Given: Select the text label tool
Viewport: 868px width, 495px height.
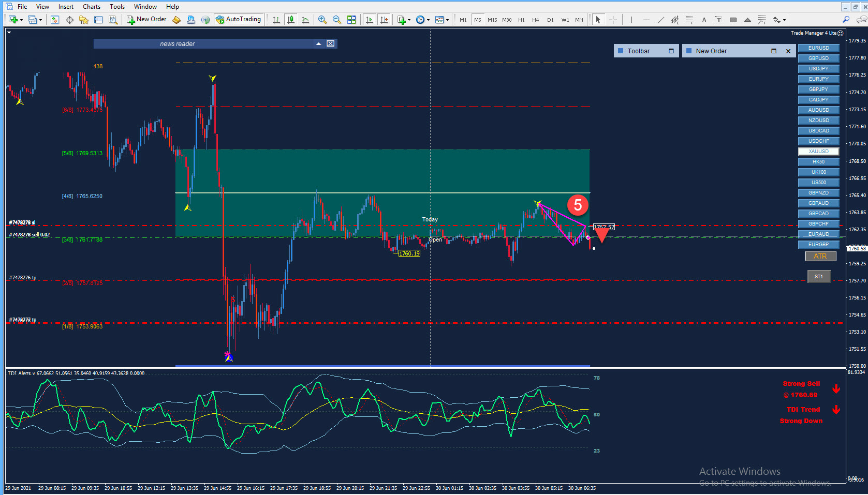Looking at the screenshot, I should [x=718, y=20].
